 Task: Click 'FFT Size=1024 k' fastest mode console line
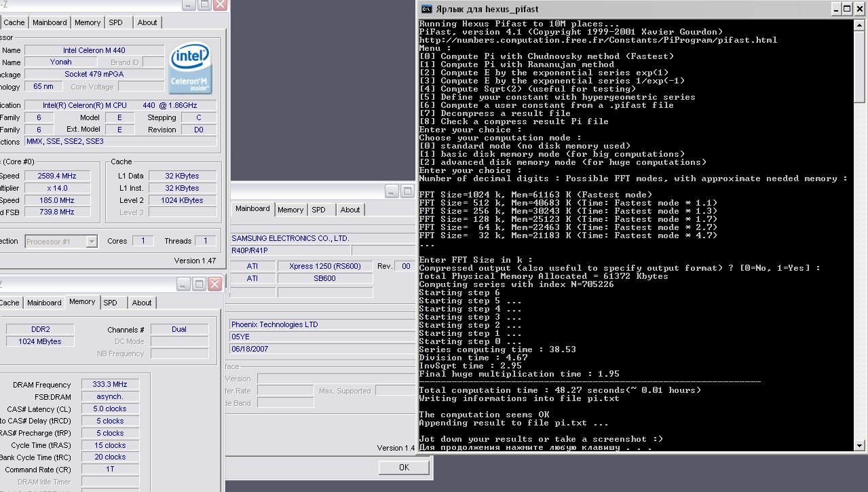pyautogui.click(x=535, y=195)
